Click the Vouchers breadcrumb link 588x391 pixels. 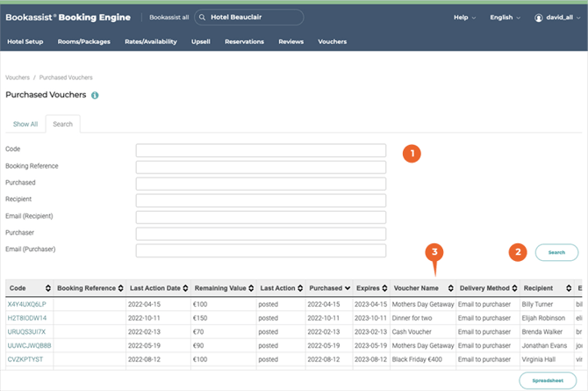coord(18,77)
